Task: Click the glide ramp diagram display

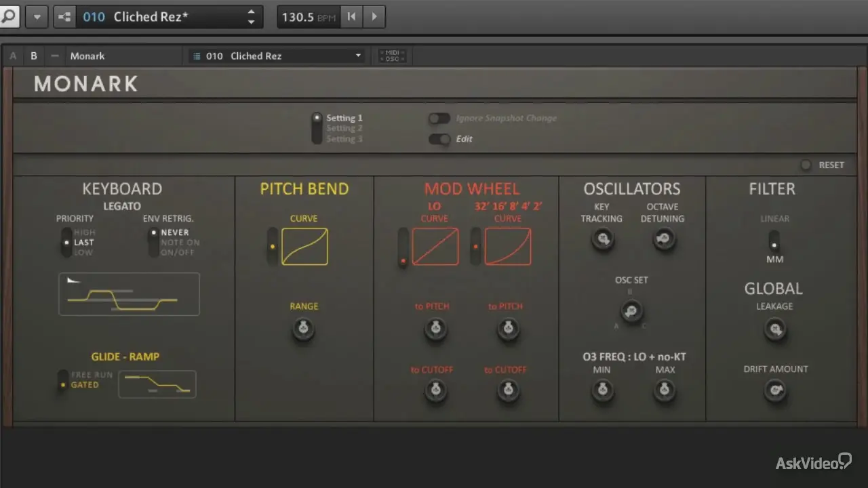Action: [157, 384]
